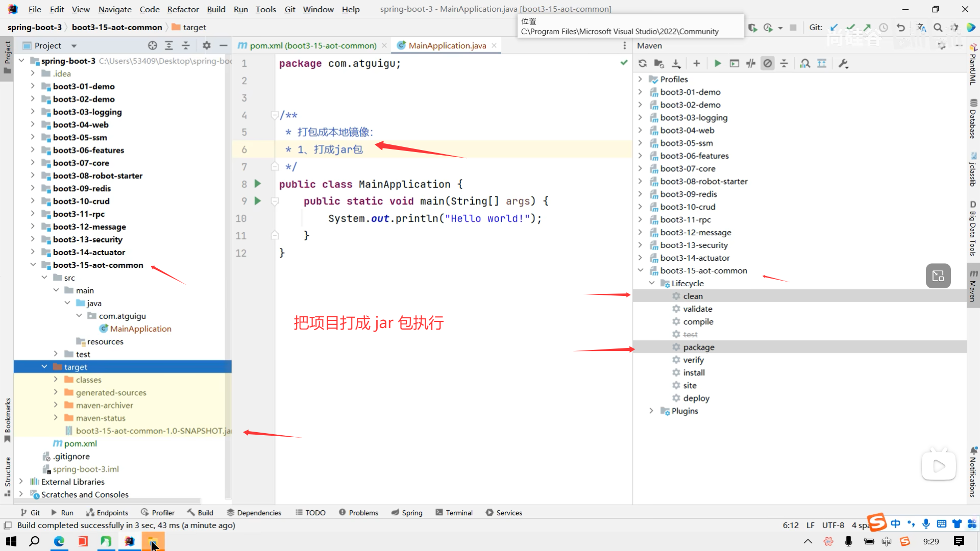
Task: Open the Terminal tool window
Action: click(454, 513)
